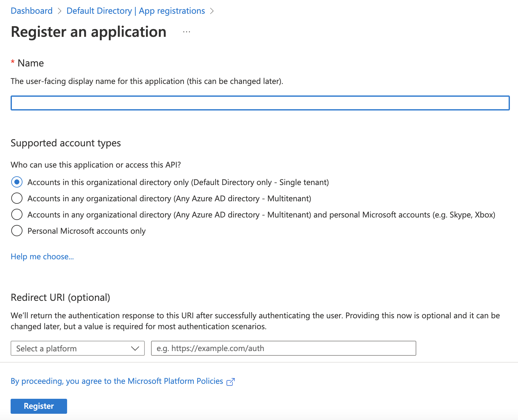
Task: Click the chevron separator after Dashboard breadcrumb
Action: (x=60, y=11)
